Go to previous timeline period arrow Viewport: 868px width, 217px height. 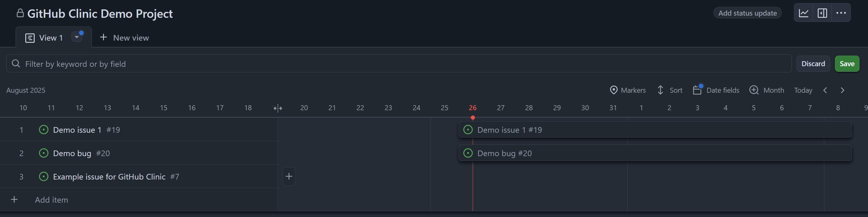coord(825,90)
